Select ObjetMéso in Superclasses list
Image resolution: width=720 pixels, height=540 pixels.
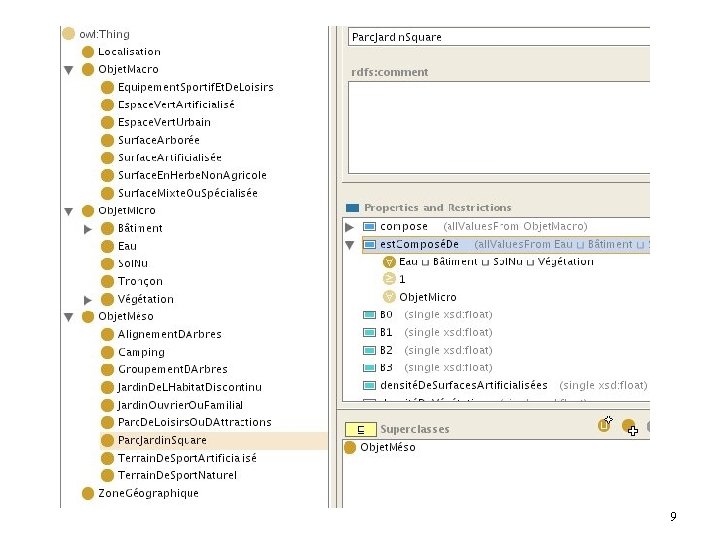tap(388, 448)
